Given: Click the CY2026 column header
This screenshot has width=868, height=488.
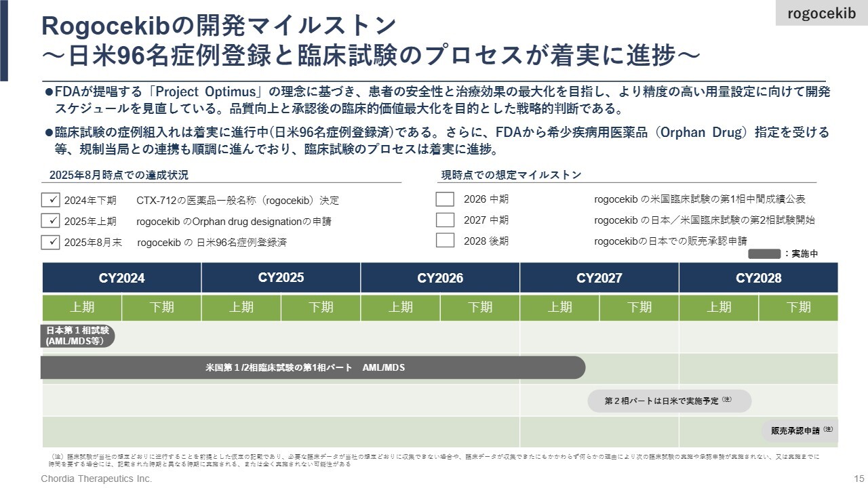Looking at the screenshot, I should coord(440,278).
